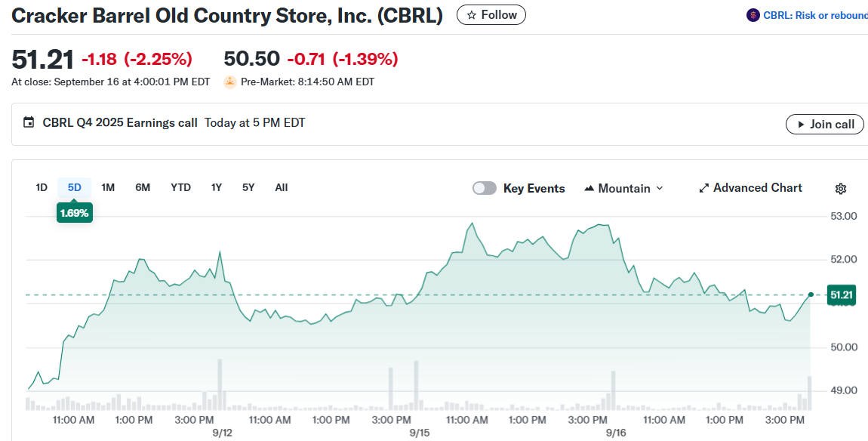This screenshot has height=441, width=868.
Task: Click the pre-market price 50.50
Action: (x=251, y=59)
